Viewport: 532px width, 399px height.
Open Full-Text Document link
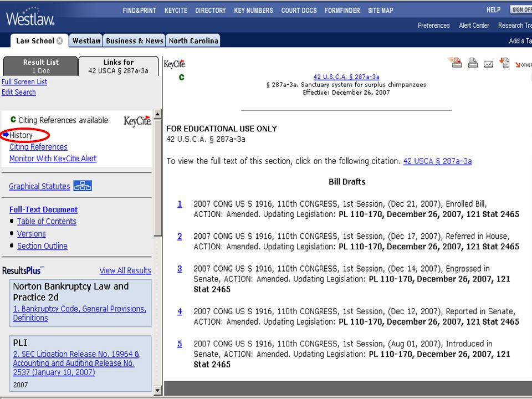tap(43, 209)
